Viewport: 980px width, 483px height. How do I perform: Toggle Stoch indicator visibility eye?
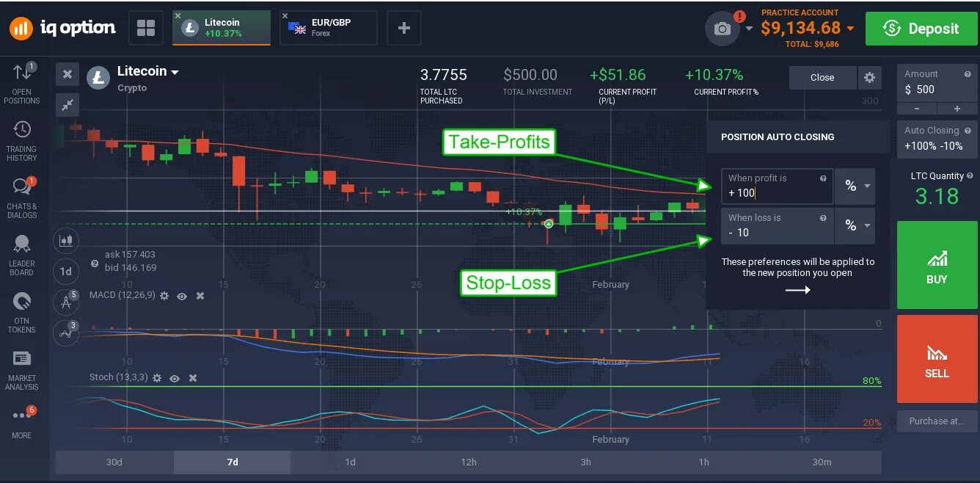[175, 378]
